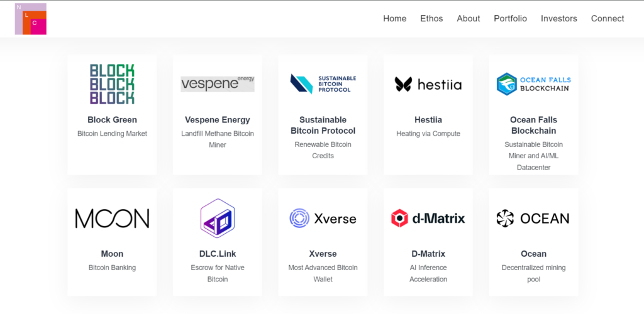The image size is (644, 314).
Task: Click 'Decentralized mining pool' text
Action: pyautogui.click(x=533, y=273)
